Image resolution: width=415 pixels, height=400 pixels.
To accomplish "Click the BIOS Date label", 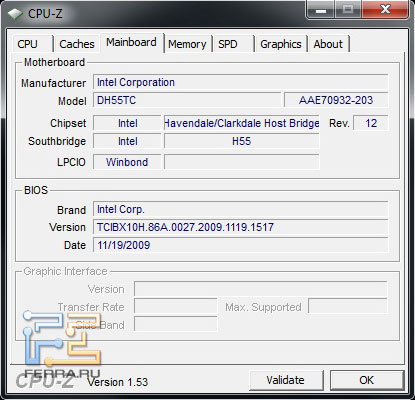I will (x=75, y=245).
